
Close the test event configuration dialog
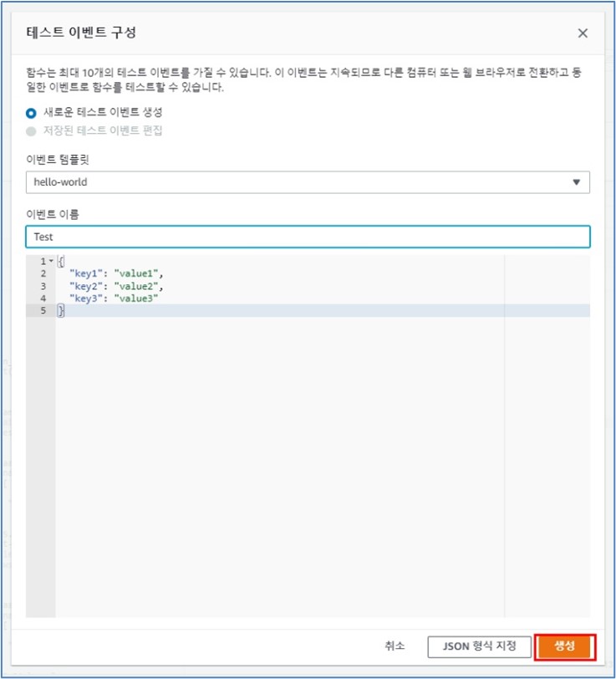[583, 33]
